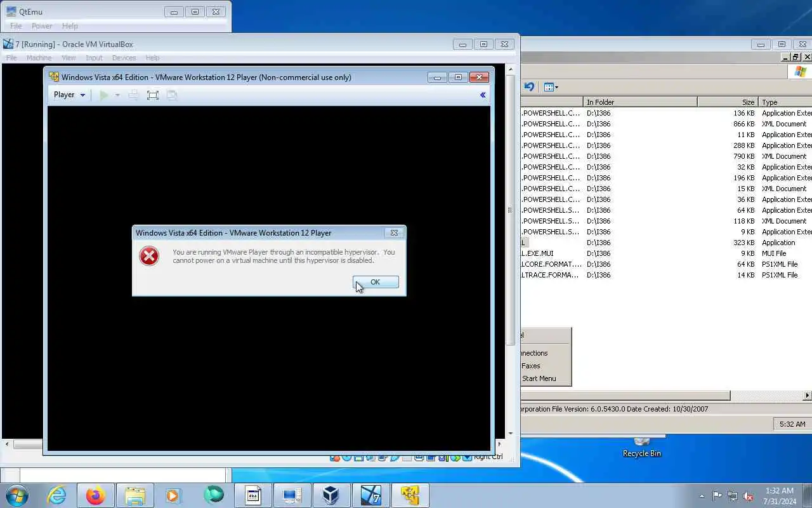The image size is (812, 508).
Task: Click the Unity mode icon in VMware toolbar
Action: point(171,95)
